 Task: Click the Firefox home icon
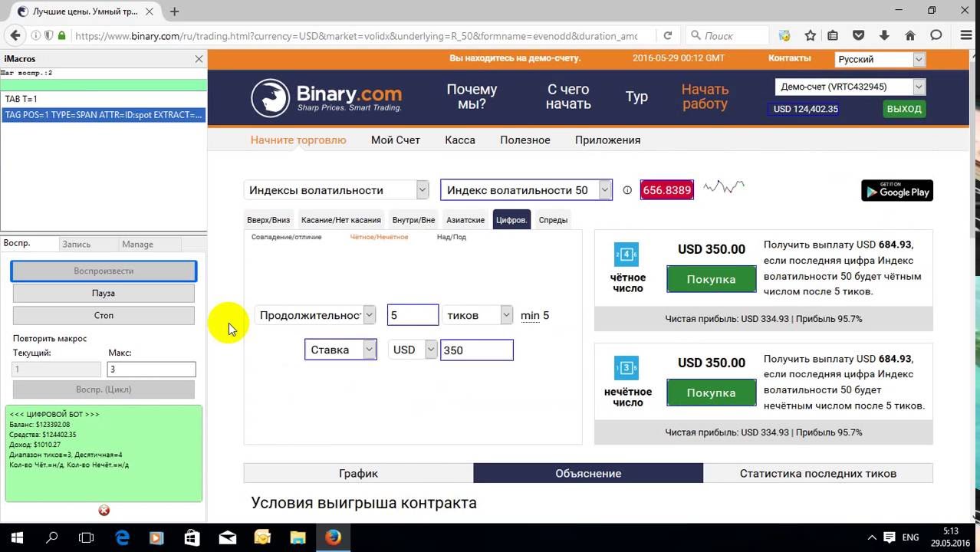tap(910, 35)
